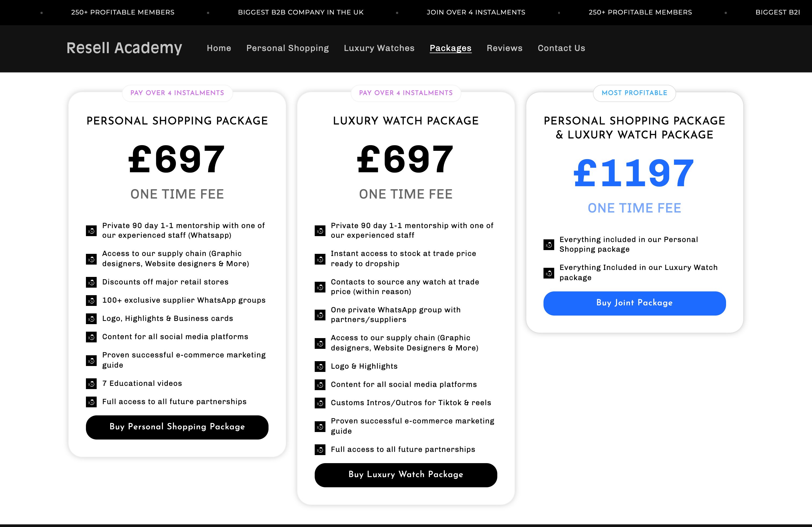Open the Packages navigation item

pos(450,48)
